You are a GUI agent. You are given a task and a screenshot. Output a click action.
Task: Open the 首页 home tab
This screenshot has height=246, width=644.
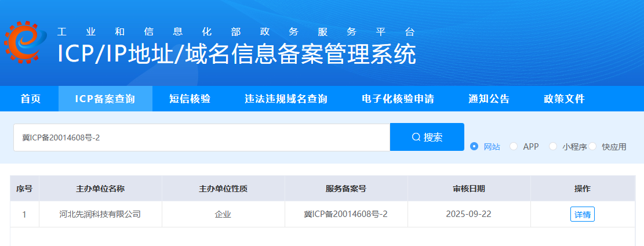point(31,99)
